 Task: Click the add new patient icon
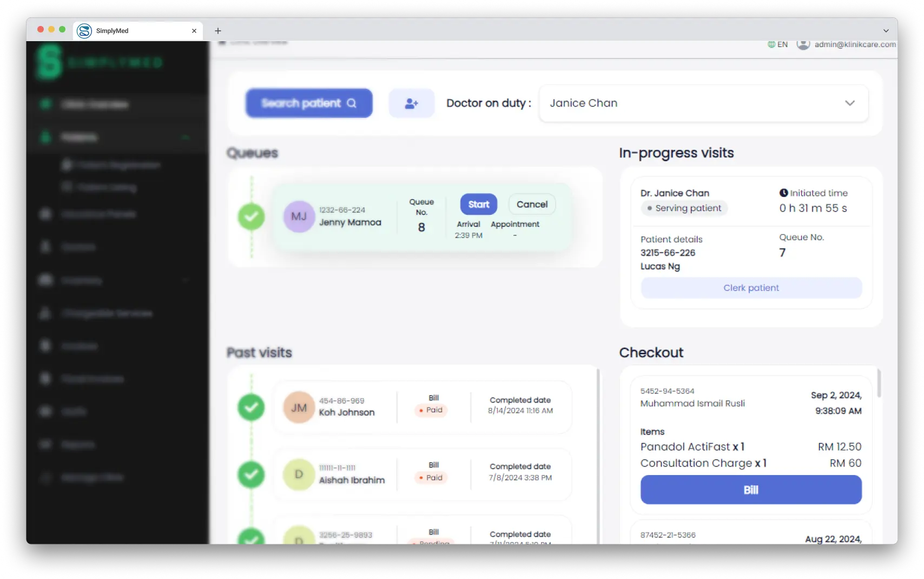tap(411, 103)
